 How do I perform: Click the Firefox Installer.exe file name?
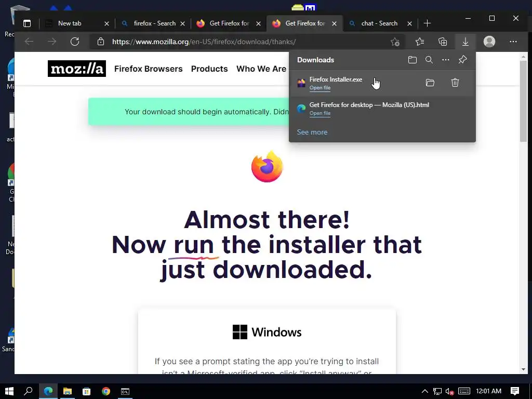(336, 79)
